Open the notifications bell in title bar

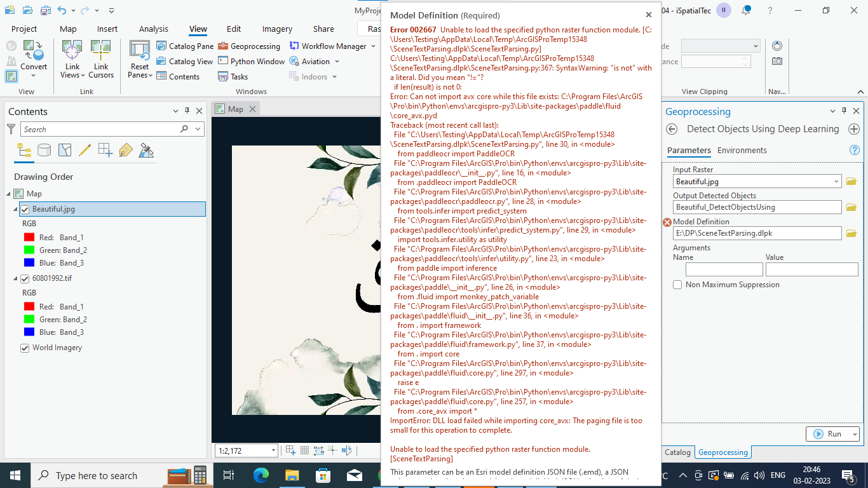(747, 10)
